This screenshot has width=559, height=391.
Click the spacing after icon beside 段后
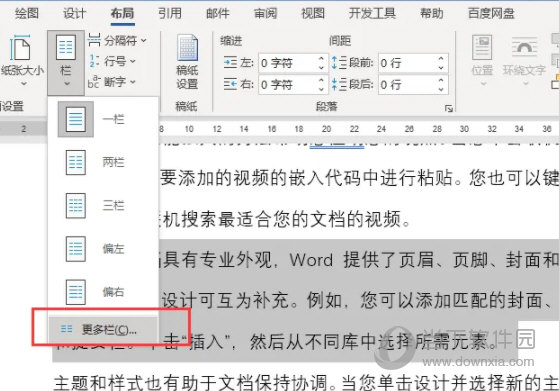coord(339,85)
